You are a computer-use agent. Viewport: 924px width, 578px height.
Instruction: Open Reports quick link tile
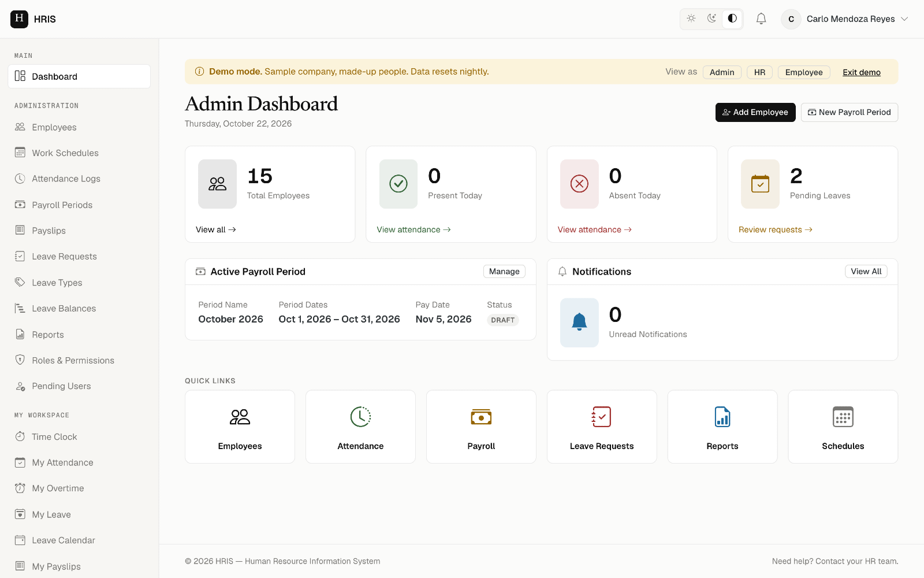pos(722,427)
